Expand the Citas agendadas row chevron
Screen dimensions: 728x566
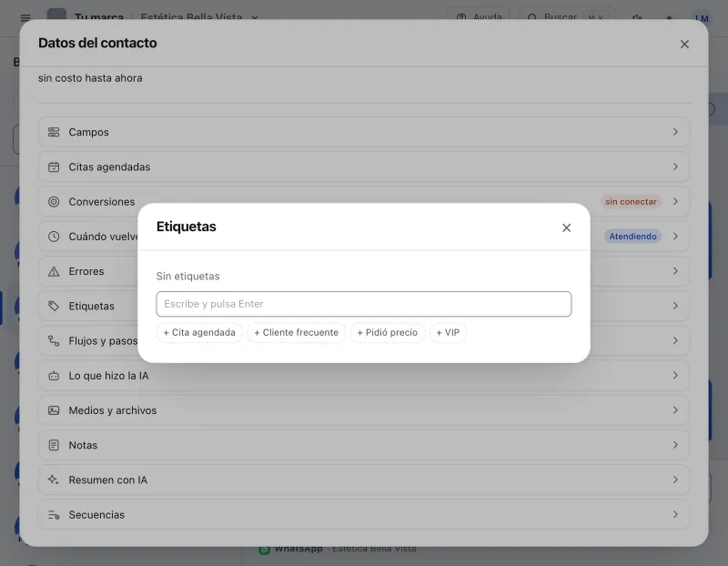(x=675, y=167)
